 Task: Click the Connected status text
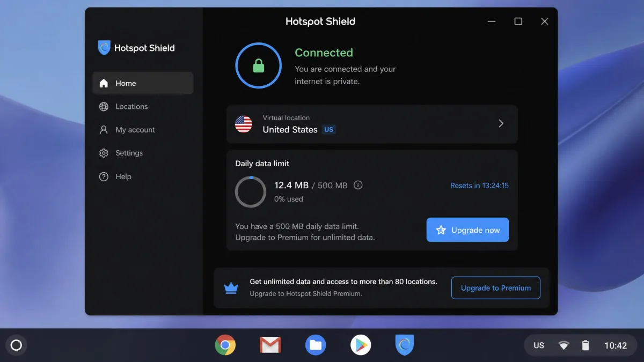324,53
